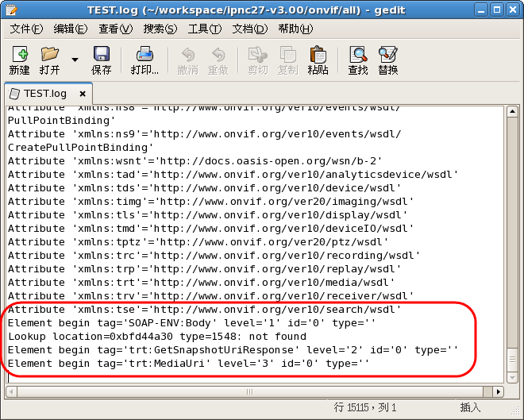Minimize the gedit window

point(481,10)
